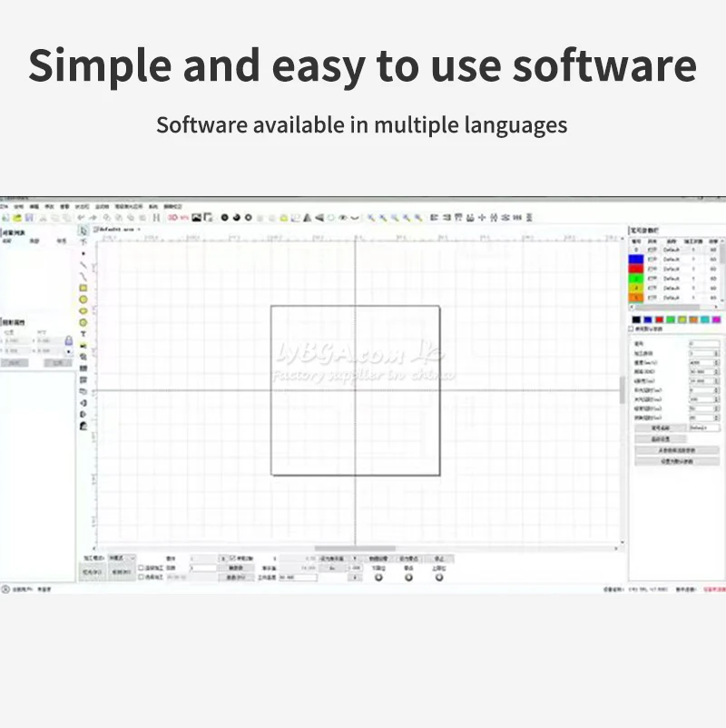Image resolution: width=726 pixels, height=728 pixels.
Task: Select the yellow circle drawing tool
Action: point(83,300)
